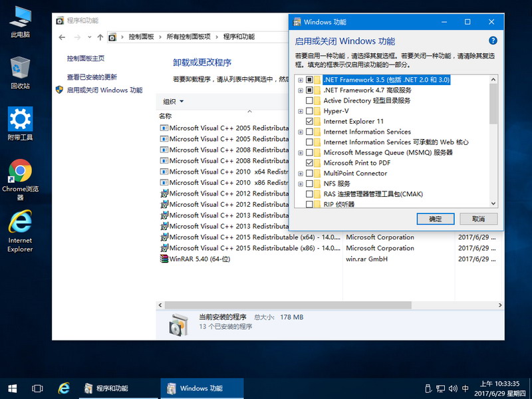Click the volume speaker tray icon

tap(453, 388)
